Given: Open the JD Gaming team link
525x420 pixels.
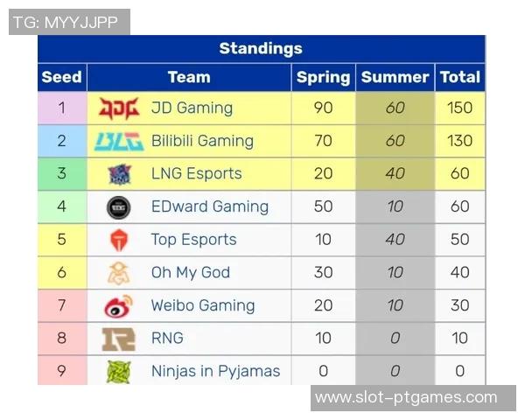Looking at the screenshot, I should click(192, 108).
